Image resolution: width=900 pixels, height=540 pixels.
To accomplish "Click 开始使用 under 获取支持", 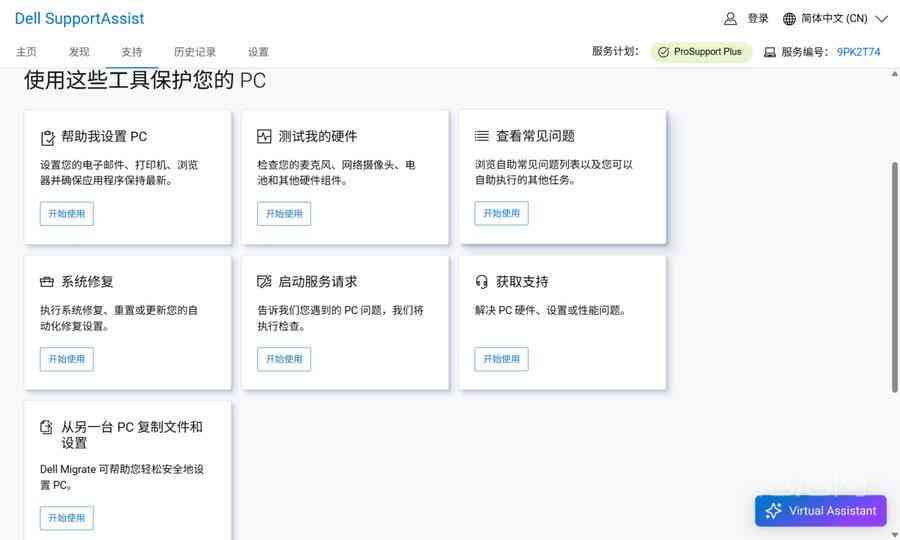I will tap(502, 359).
